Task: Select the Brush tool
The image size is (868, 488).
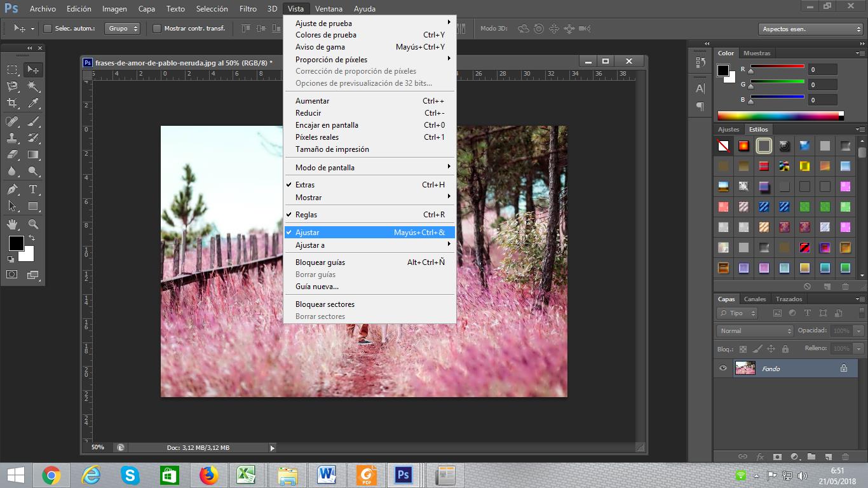Action: coord(33,121)
